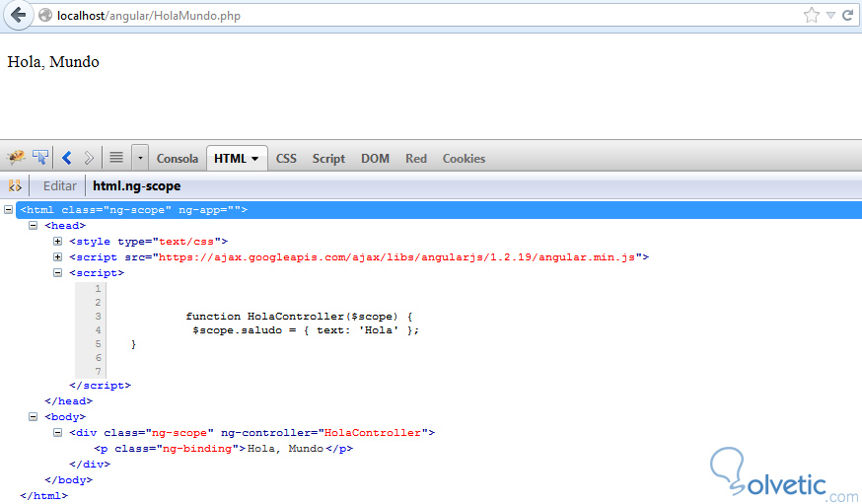This screenshot has width=862, height=504.
Task: Switch to the CSS tab
Action: 286,158
